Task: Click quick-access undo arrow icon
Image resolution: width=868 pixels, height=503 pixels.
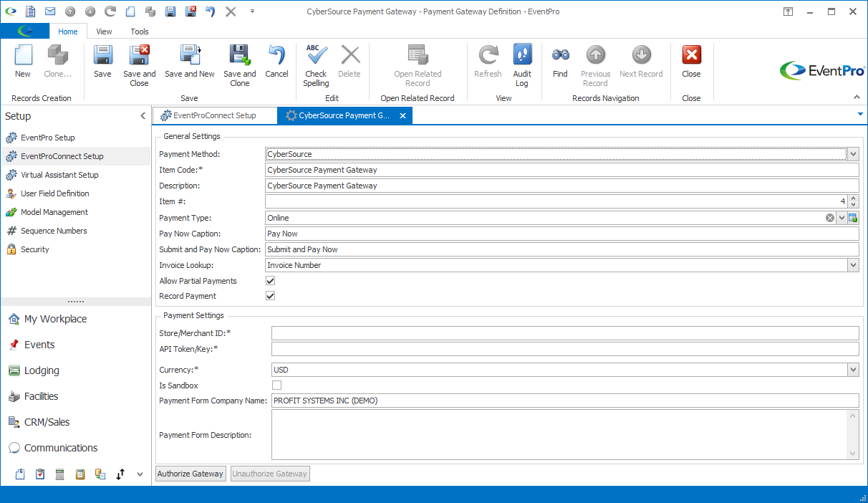Action: pyautogui.click(x=211, y=11)
